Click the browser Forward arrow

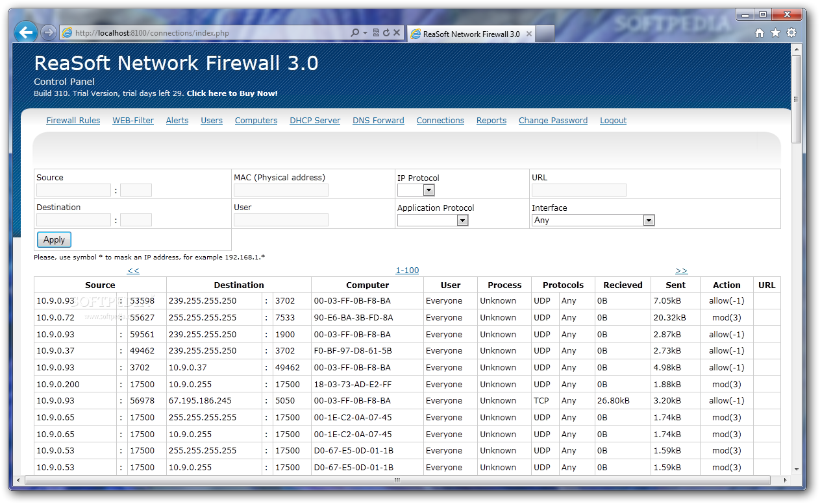tap(48, 32)
